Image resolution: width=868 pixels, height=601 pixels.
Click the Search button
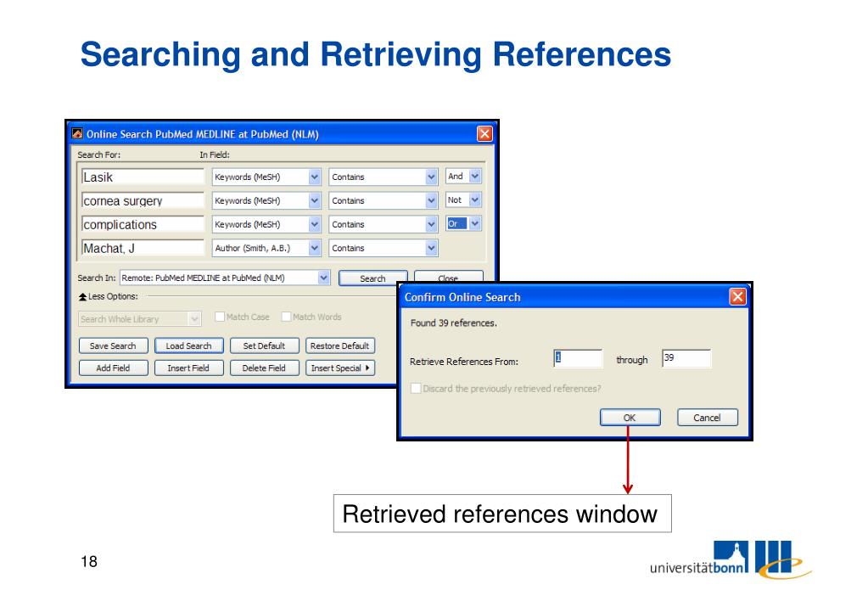click(x=372, y=278)
